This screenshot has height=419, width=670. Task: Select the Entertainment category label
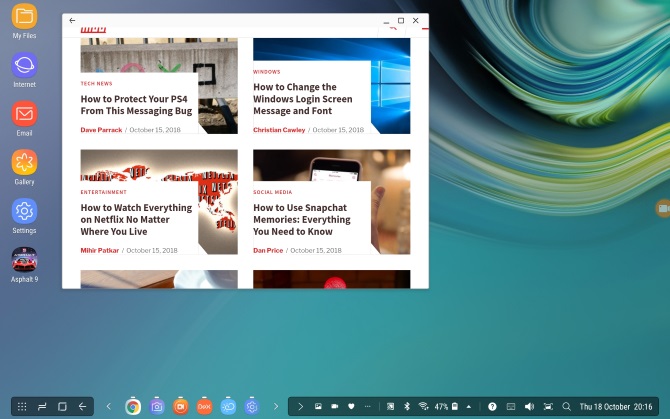(x=104, y=192)
